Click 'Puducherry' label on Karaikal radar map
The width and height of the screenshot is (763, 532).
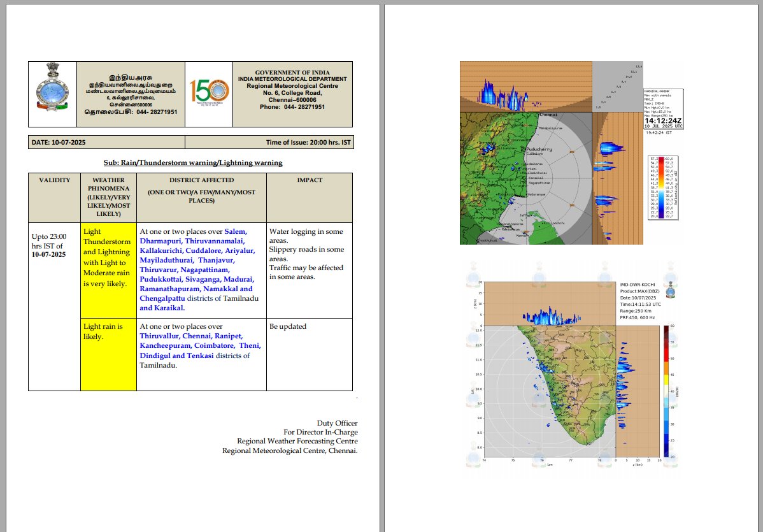pos(539,149)
